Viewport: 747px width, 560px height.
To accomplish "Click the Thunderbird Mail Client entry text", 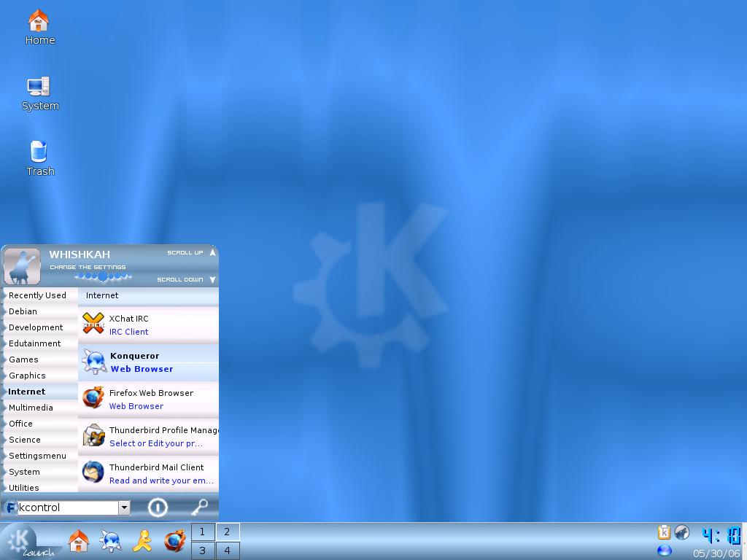I will pyautogui.click(x=161, y=474).
